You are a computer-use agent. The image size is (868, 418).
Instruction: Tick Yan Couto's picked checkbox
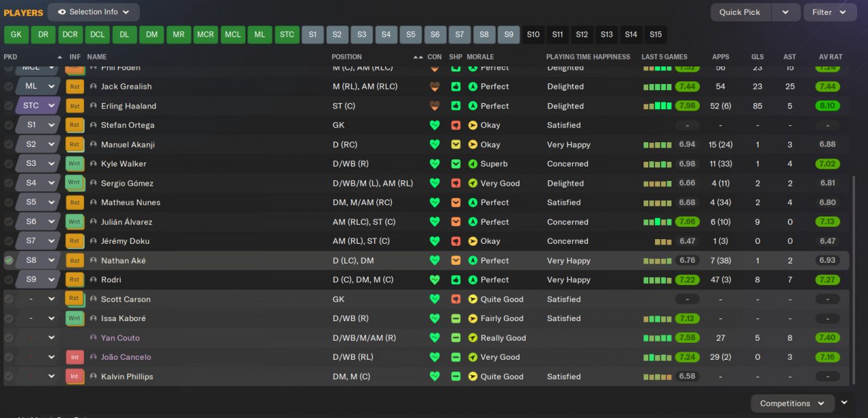click(x=9, y=337)
